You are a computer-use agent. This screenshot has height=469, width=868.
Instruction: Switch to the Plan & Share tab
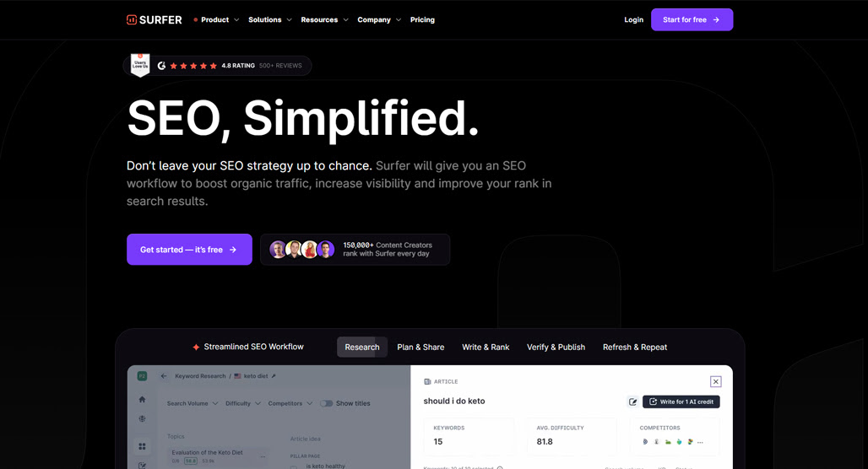tap(420, 348)
